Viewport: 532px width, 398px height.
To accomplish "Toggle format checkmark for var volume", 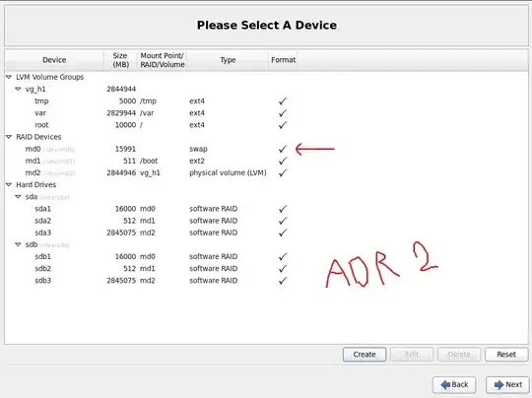I will (283, 113).
